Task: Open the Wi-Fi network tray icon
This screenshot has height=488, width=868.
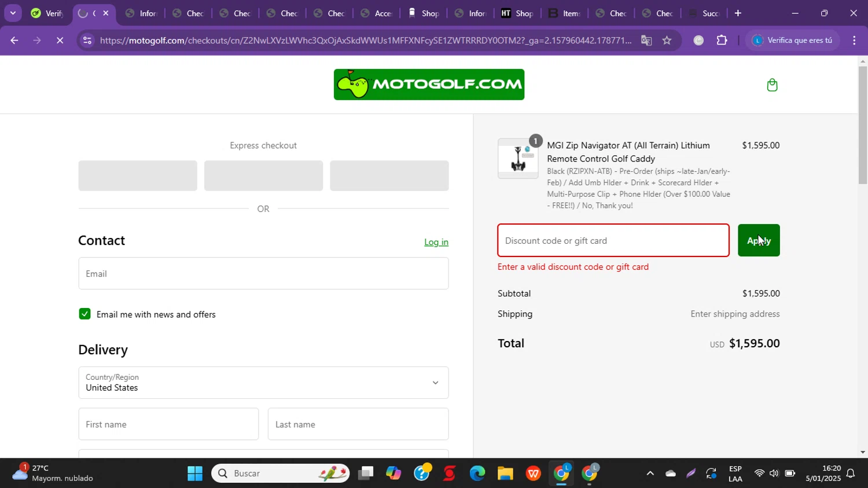Action: click(759, 474)
